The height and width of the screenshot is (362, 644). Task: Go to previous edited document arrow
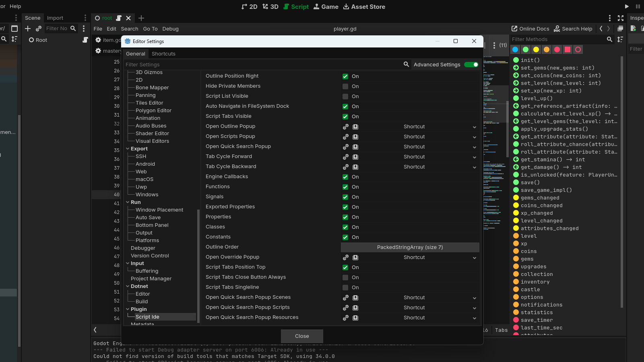pyautogui.click(x=601, y=29)
